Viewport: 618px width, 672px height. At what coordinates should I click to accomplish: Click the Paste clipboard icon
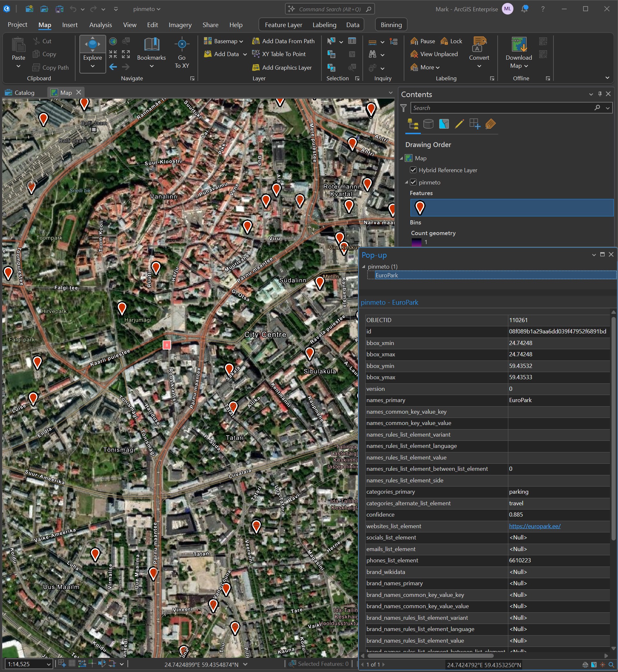click(18, 45)
